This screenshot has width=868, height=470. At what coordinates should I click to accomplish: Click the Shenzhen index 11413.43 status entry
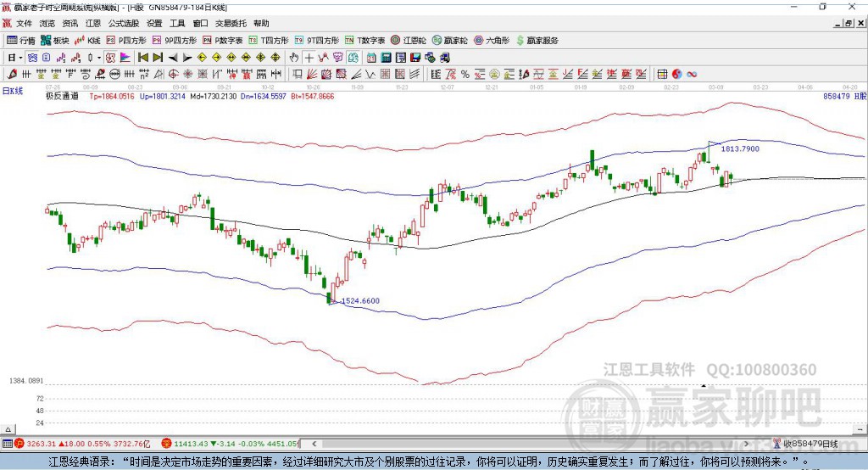coord(229,444)
